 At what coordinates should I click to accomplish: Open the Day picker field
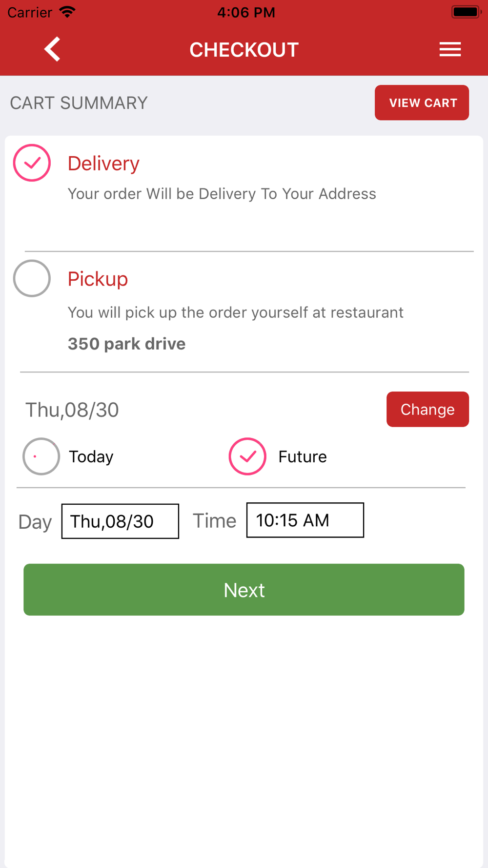click(120, 521)
